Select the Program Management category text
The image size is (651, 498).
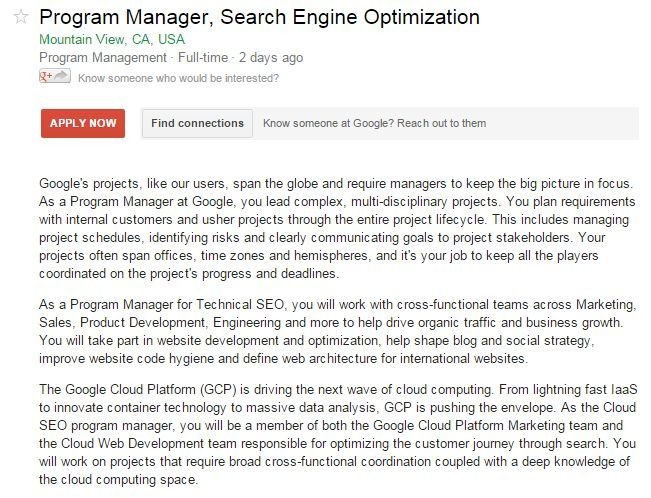pyautogui.click(x=102, y=58)
